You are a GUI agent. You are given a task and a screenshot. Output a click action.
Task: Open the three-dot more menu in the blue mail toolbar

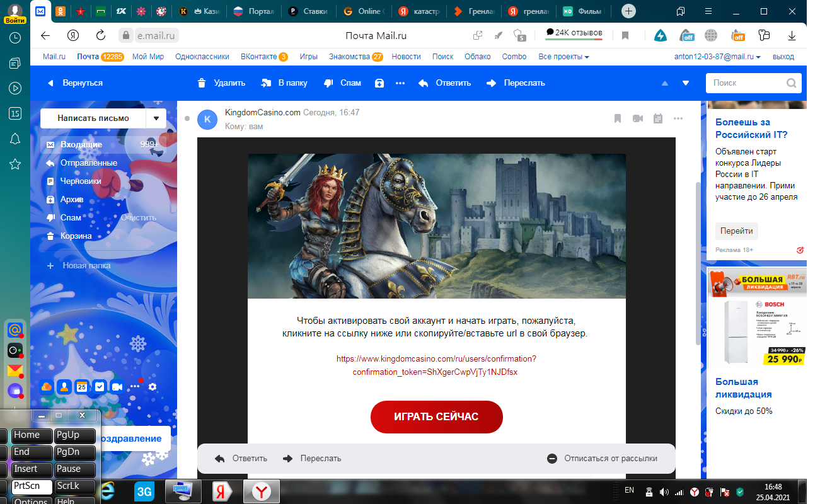point(400,83)
